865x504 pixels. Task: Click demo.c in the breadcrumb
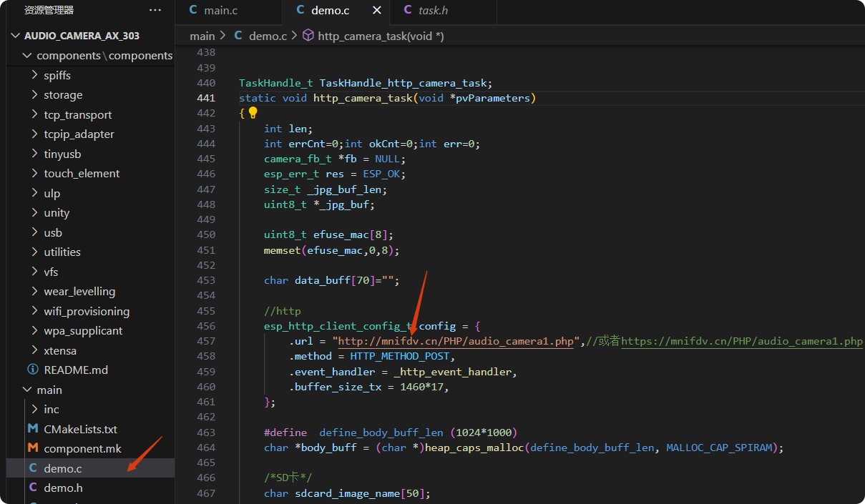268,36
